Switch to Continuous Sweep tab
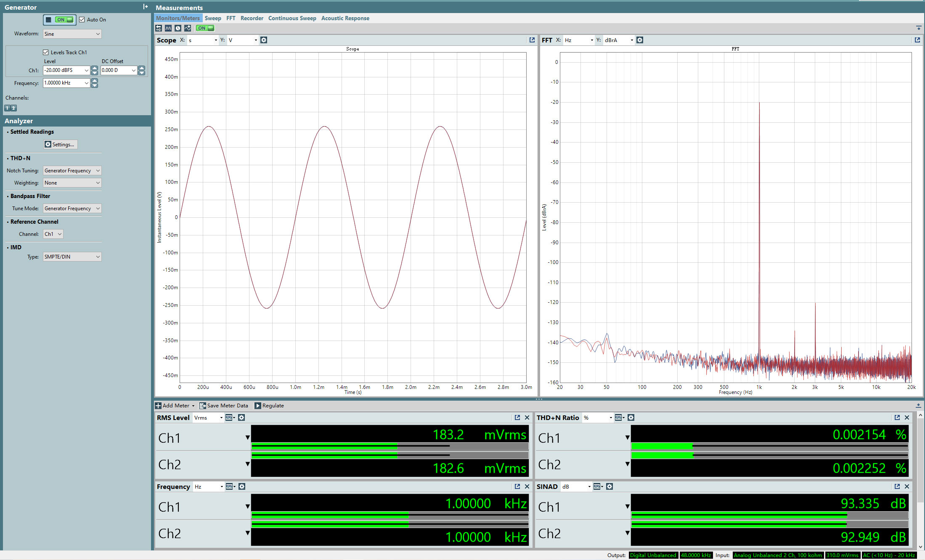The height and width of the screenshot is (560, 925). click(x=292, y=18)
